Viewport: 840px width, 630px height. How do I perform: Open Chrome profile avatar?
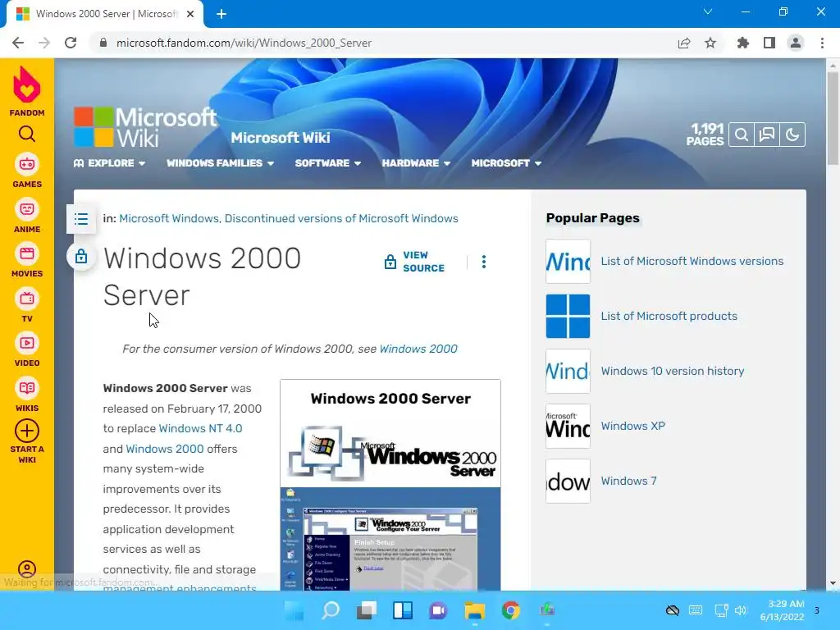(x=796, y=43)
